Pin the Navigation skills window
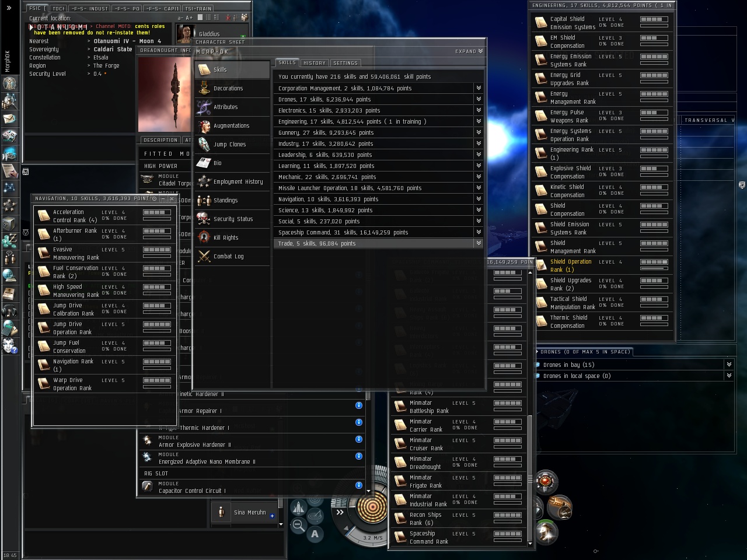Viewport: 747px width, 560px height. click(x=154, y=199)
